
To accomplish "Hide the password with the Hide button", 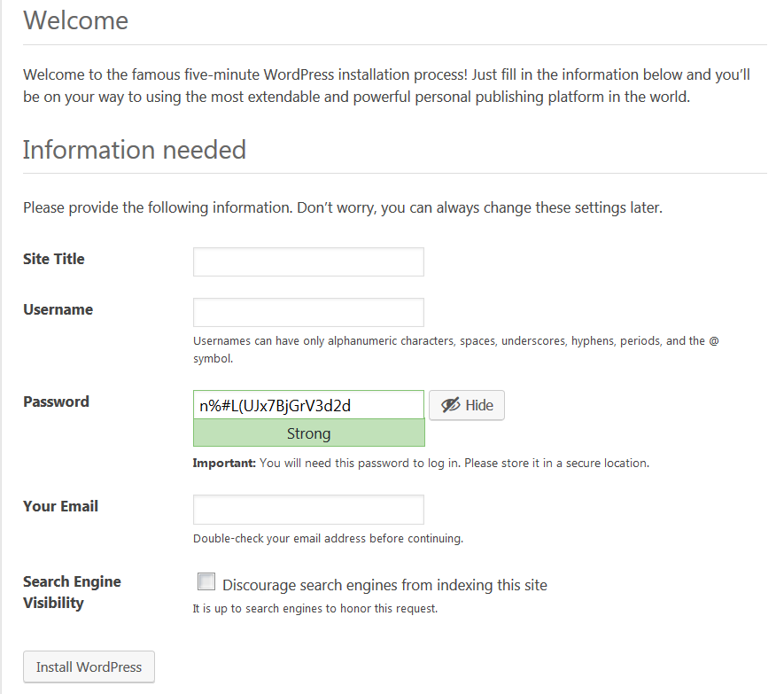I will [x=467, y=405].
